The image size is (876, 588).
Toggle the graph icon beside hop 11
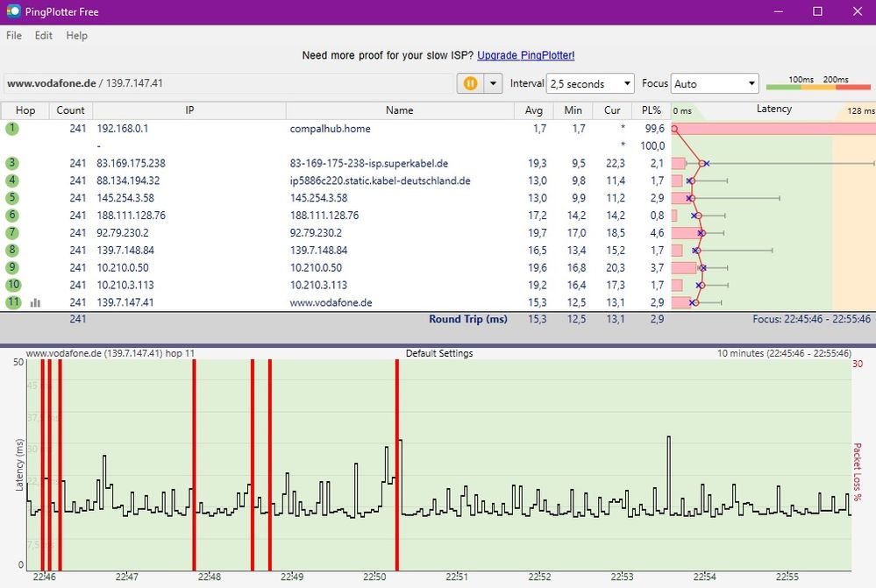click(x=35, y=302)
